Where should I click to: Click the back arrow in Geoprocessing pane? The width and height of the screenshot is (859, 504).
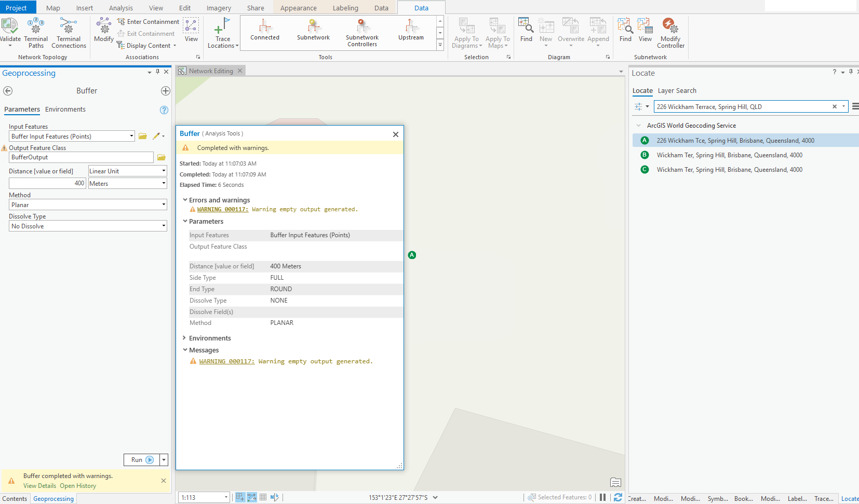pyautogui.click(x=8, y=91)
